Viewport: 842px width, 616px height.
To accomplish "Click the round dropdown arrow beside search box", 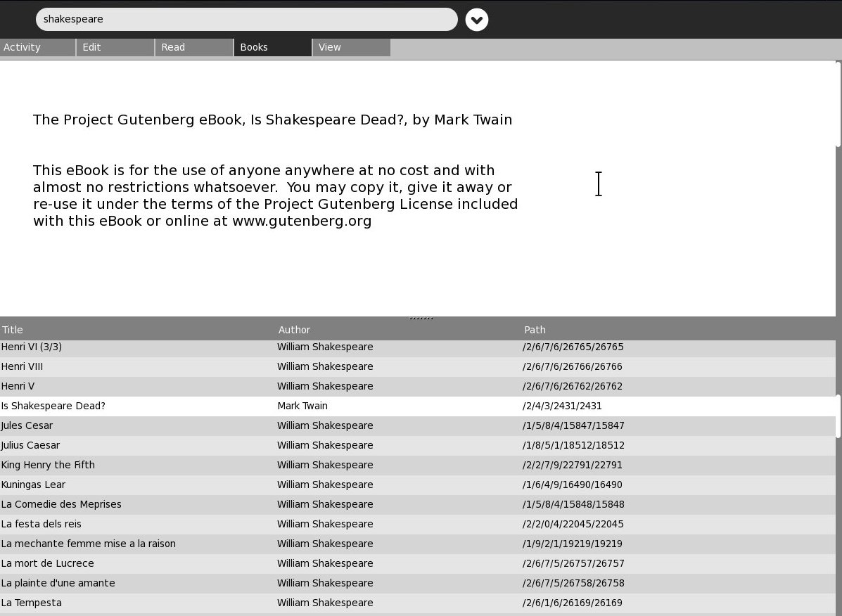I will tap(476, 20).
